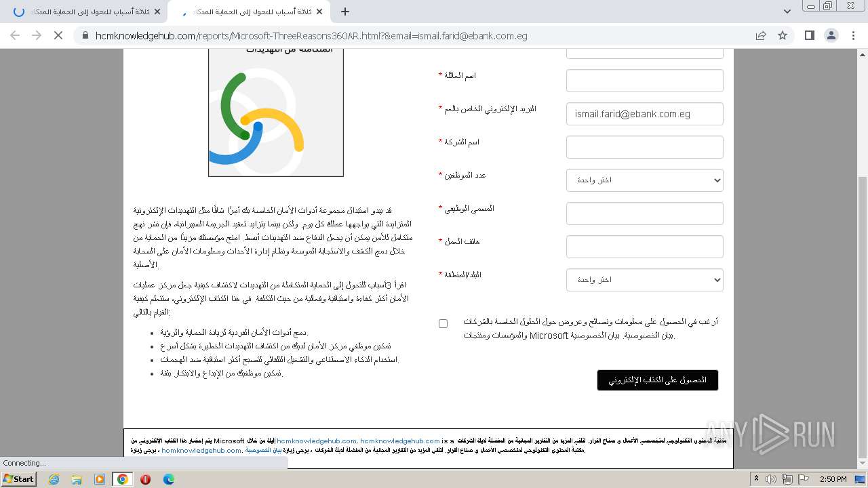This screenshot has width=868, height=488.
Task: Open the country/region (البلد/المنطقة) dropdown
Action: [x=645, y=280]
